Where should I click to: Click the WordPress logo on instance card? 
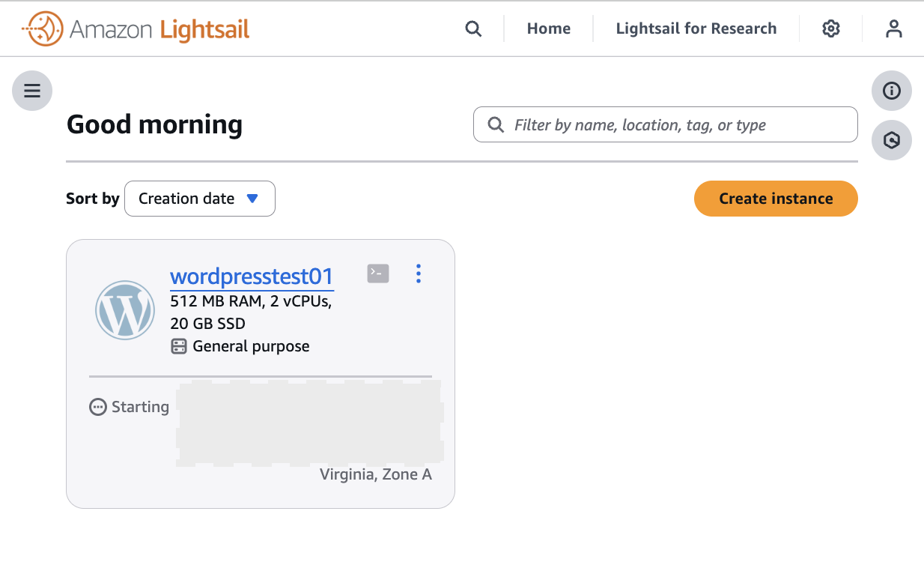click(x=125, y=310)
